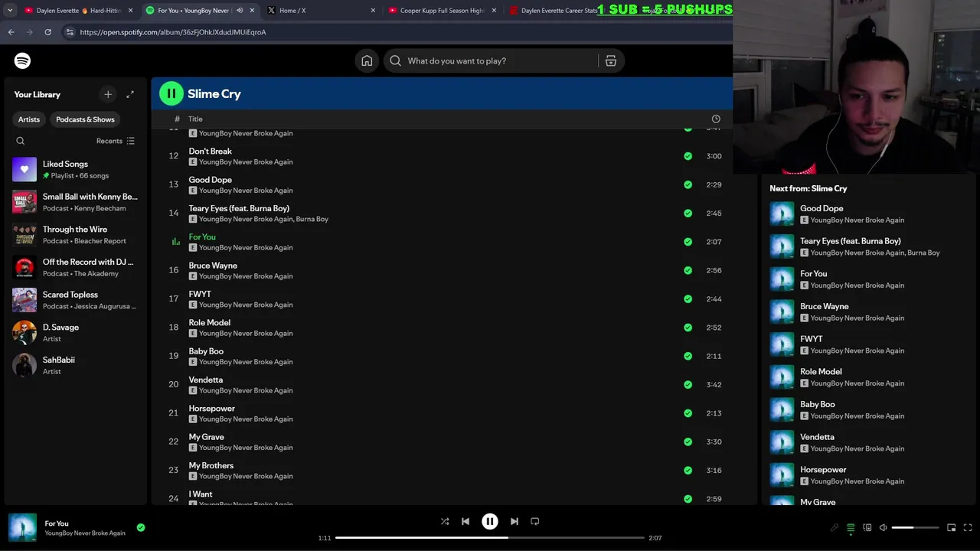Mute volume speaker icon

point(884,527)
